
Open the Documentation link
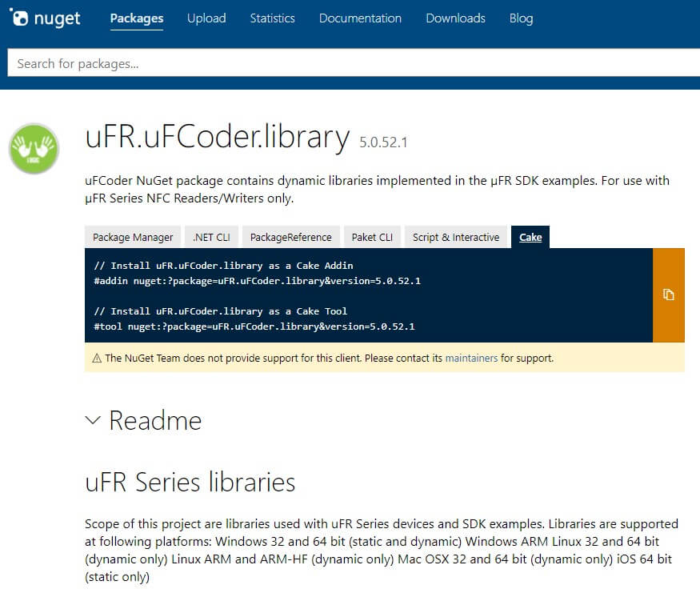click(x=360, y=18)
